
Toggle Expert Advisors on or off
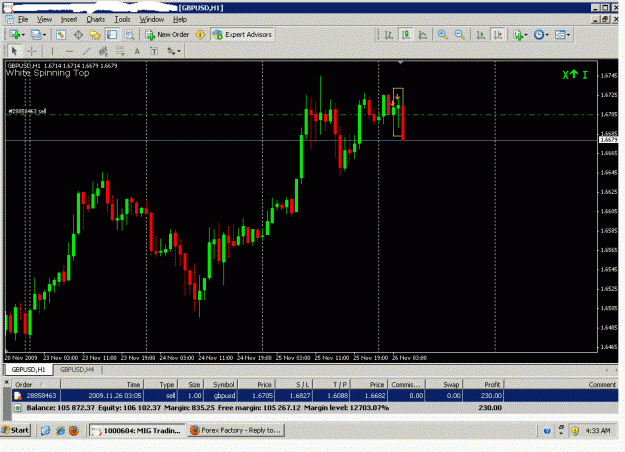pos(242,35)
